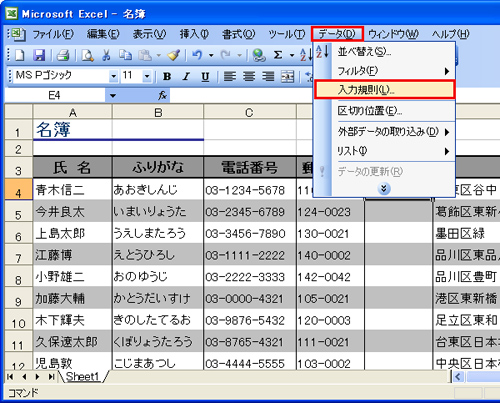This screenshot has height=403, width=500.
Task: Open the 編集(E) menu
Action: click(103, 34)
